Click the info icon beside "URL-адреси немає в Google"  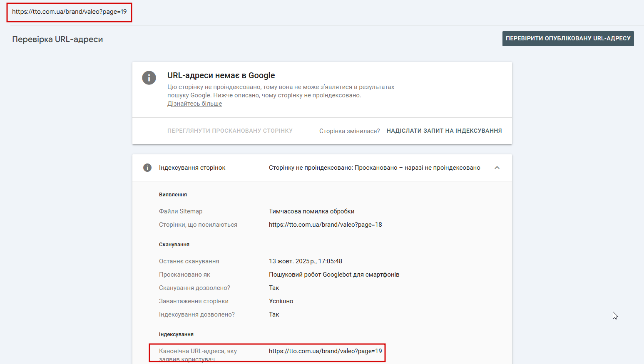[149, 78]
